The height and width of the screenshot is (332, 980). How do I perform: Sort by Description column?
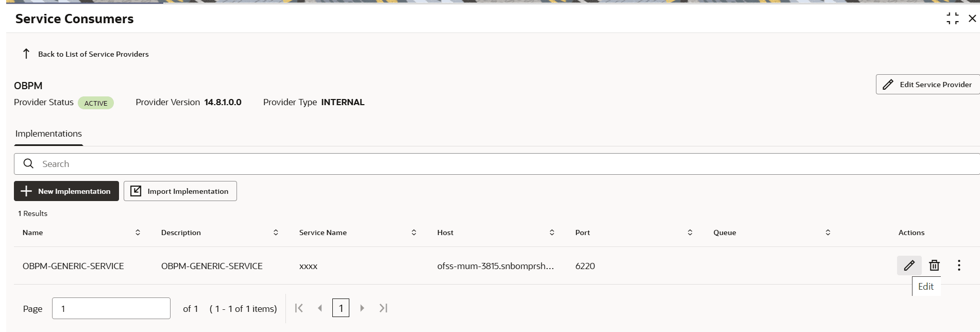click(276, 233)
